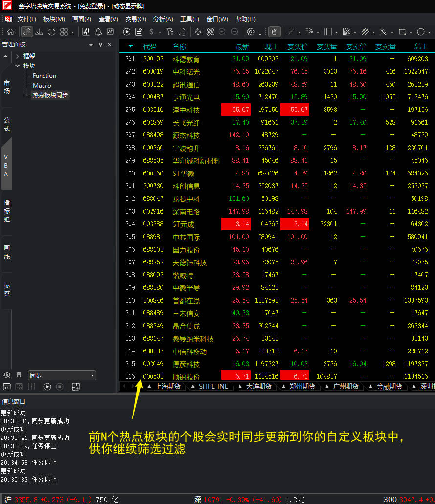The height and width of the screenshot is (504, 435).
Task: Click the candlestick chart toolbar icon
Action: pos(86,32)
